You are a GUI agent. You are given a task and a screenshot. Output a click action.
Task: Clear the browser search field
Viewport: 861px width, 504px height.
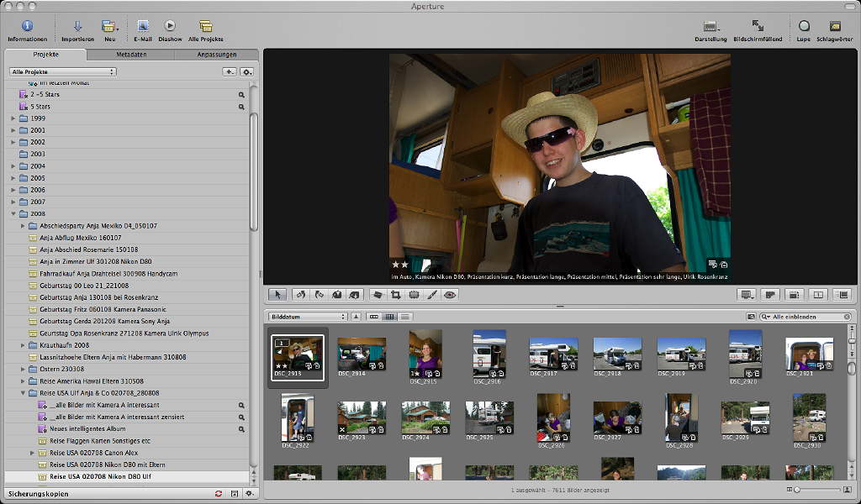(x=848, y=317)
